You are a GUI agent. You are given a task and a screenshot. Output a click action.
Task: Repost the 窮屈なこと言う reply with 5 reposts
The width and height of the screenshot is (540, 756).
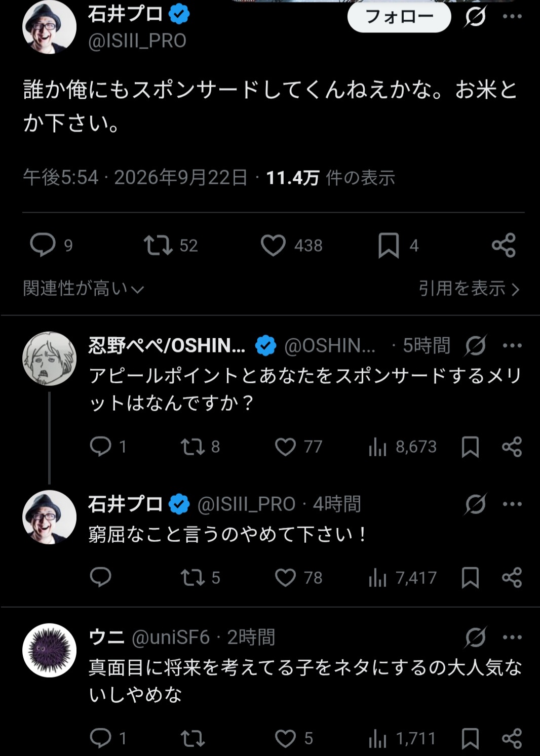point(193,577)
